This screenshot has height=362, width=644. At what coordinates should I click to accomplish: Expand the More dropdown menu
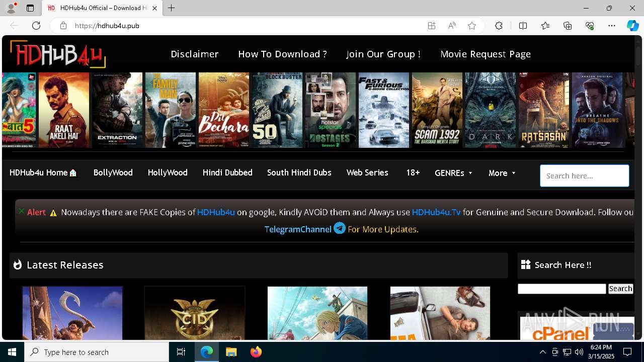[502, 173]
